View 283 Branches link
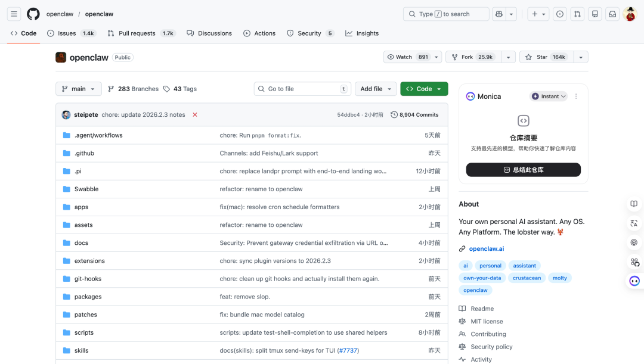 pos(133,89)
